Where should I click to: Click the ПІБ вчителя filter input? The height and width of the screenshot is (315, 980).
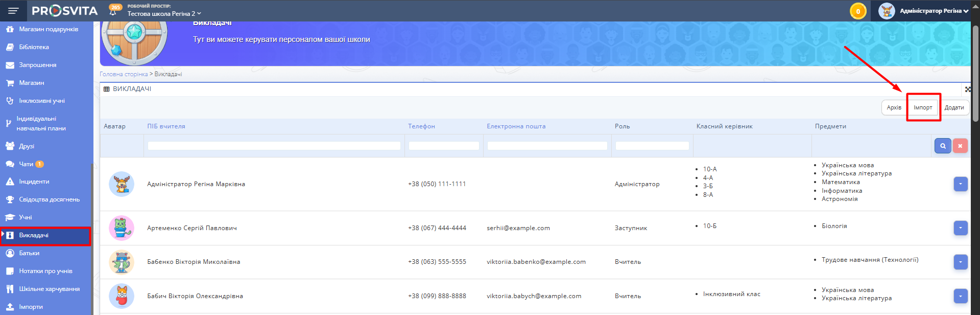point(274,146)
